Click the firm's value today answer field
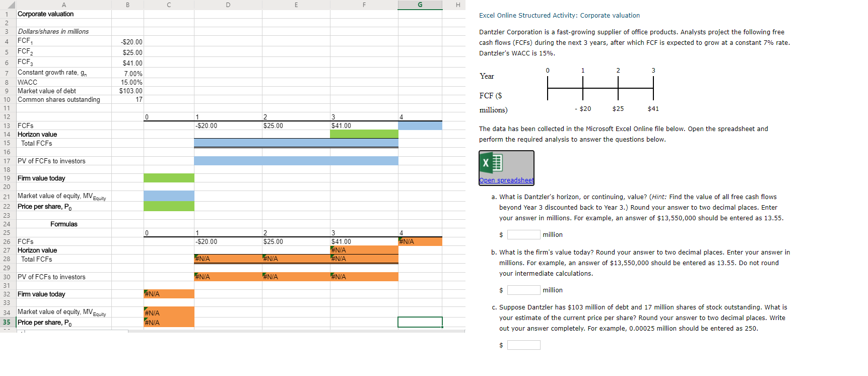Screen dimensions: 868x376 (x=524, y=290)
